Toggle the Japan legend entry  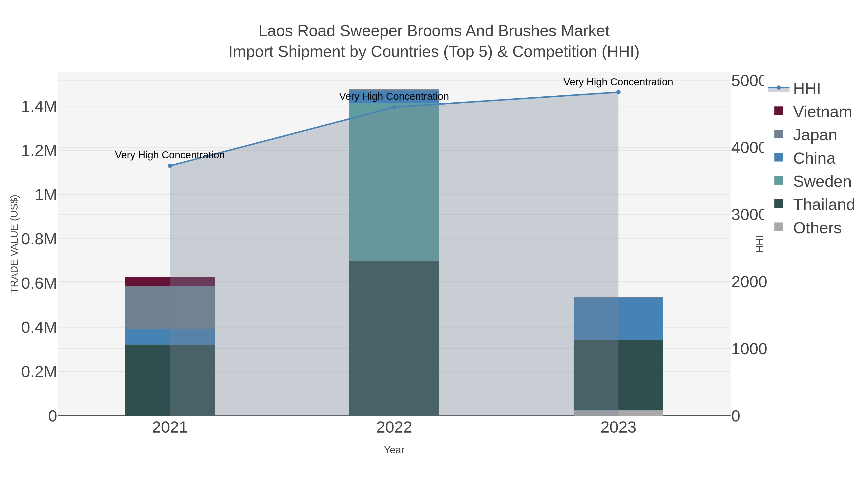tap(805, 135)
